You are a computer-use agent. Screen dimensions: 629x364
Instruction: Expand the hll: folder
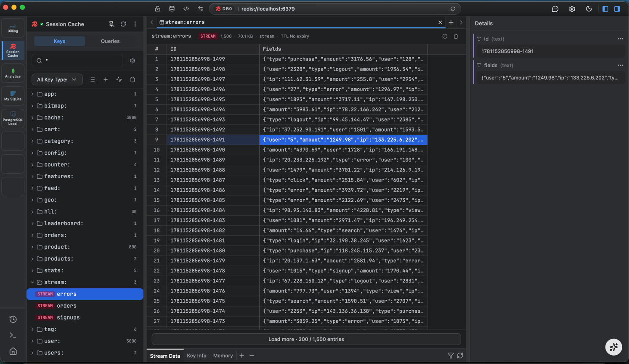[x=84, y=212]
